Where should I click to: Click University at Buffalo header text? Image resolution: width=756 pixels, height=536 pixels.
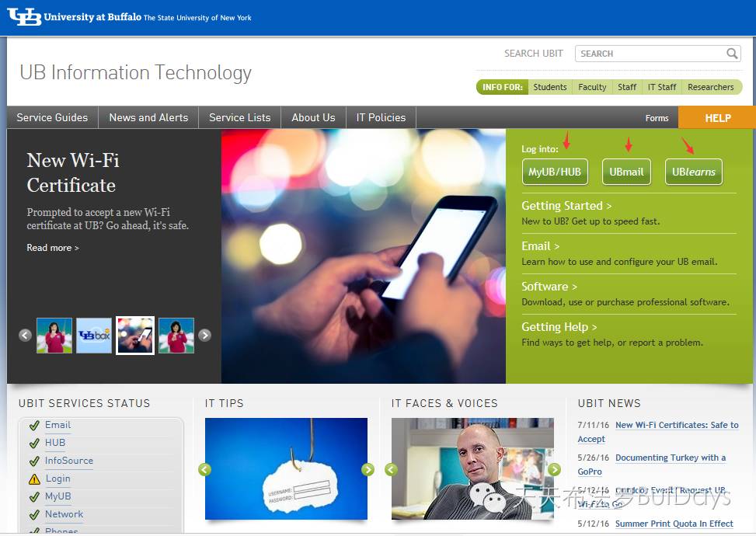92,17
